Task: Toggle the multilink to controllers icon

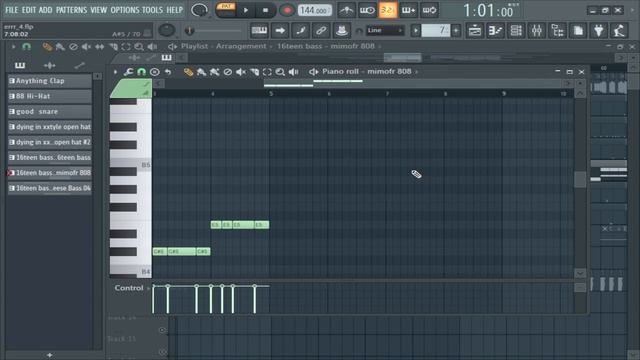Action: point(321,30)
